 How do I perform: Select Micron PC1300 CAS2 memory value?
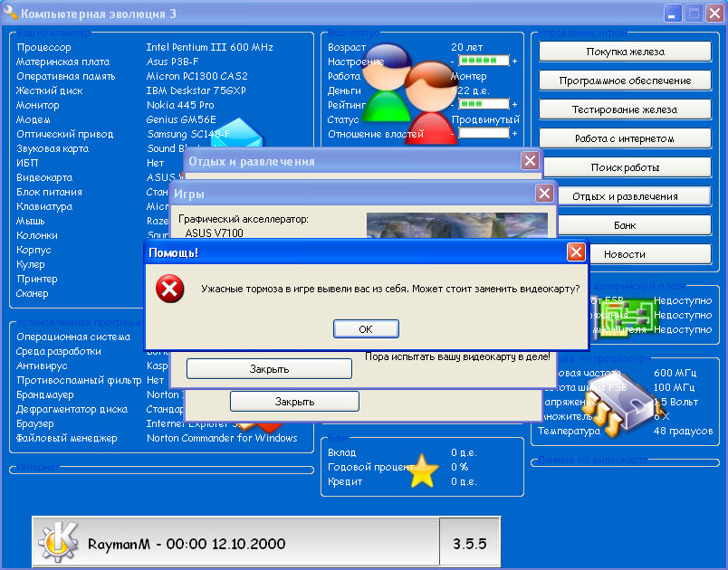tap(196, 76)
